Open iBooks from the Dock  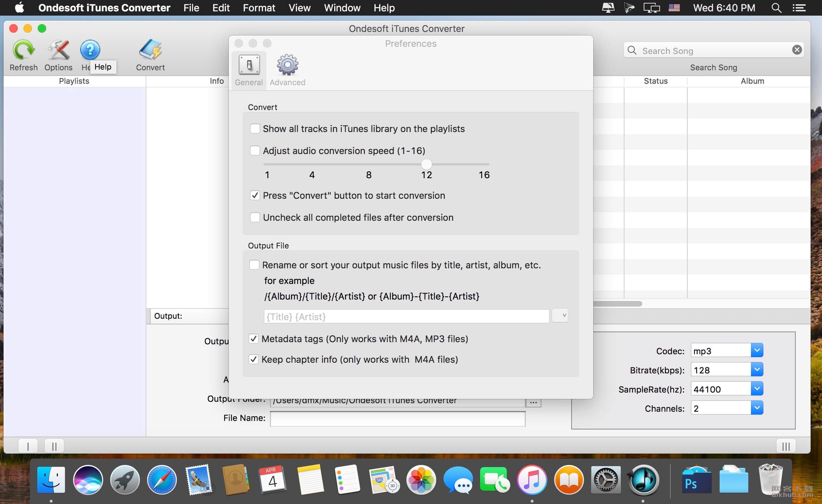569,480
